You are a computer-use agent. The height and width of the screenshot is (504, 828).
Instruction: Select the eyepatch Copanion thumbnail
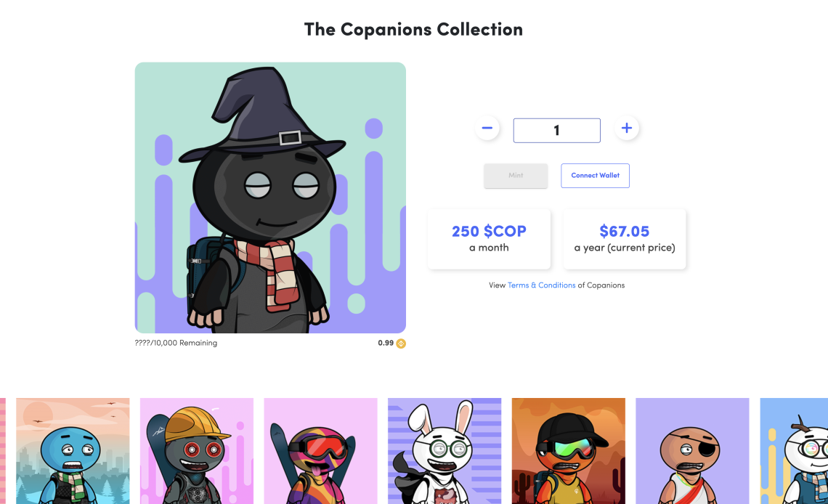(x=692, y=451)
